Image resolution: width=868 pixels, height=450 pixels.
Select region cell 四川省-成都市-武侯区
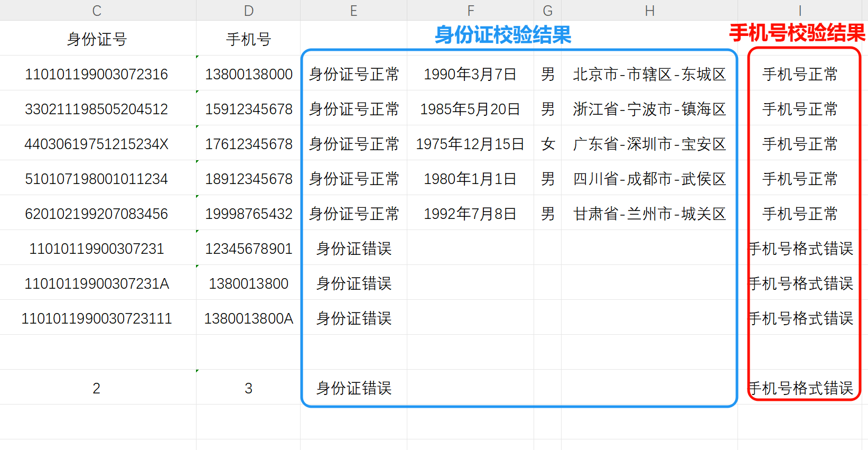(649, 178)
